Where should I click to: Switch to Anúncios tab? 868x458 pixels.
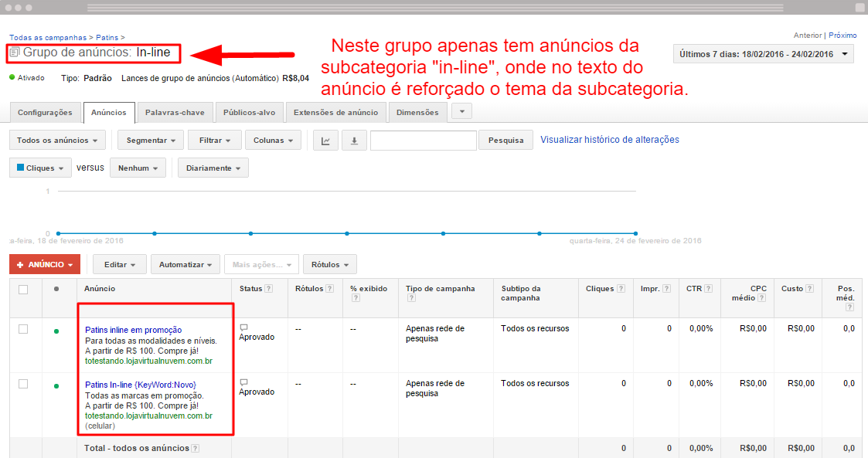109,112
